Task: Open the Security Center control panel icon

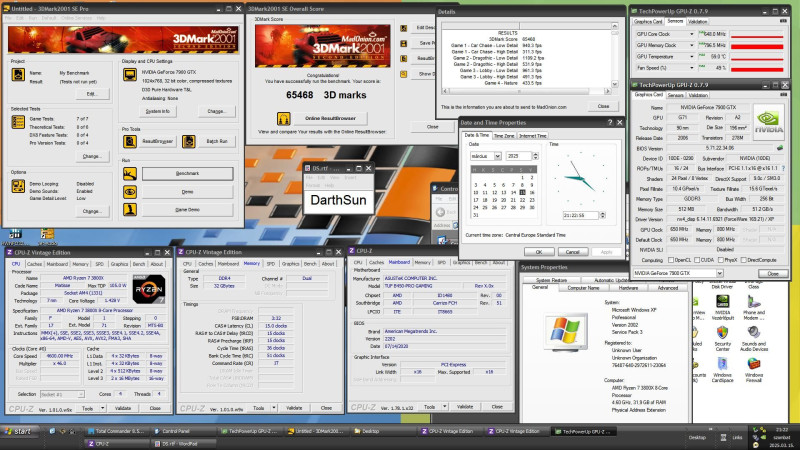Action: click(x=722, y=334)
